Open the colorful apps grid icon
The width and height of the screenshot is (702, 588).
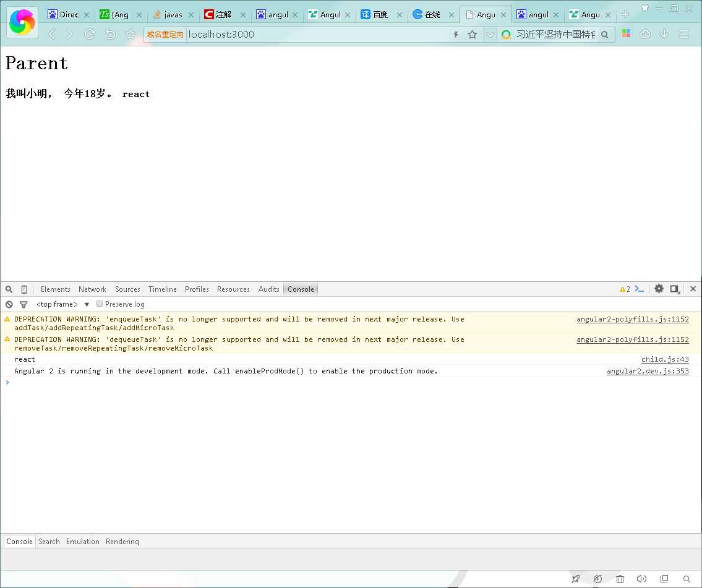pos(627,33)
